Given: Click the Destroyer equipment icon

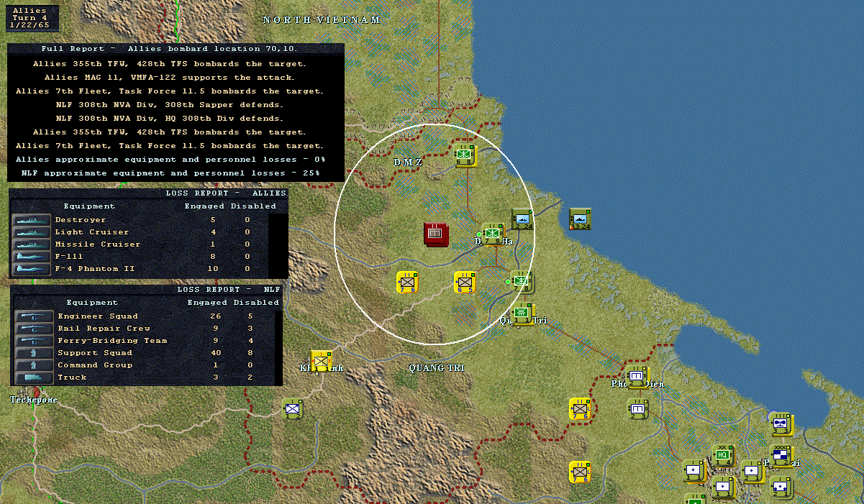Looking at the screenshot, I should 32,220.
